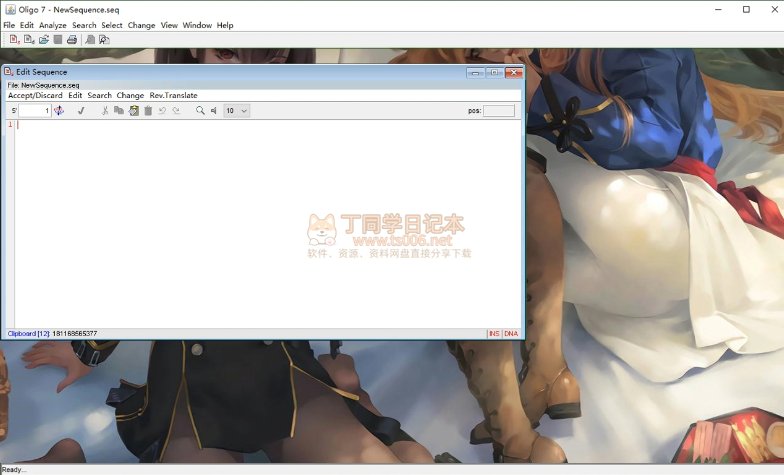Open the main Edit menu
The height and width of the screenshot is (475, 784).
(26, 25)
